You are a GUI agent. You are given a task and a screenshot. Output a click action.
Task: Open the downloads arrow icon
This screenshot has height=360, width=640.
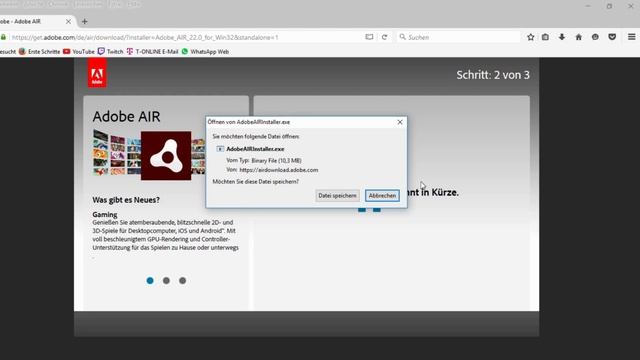point(562,37)
